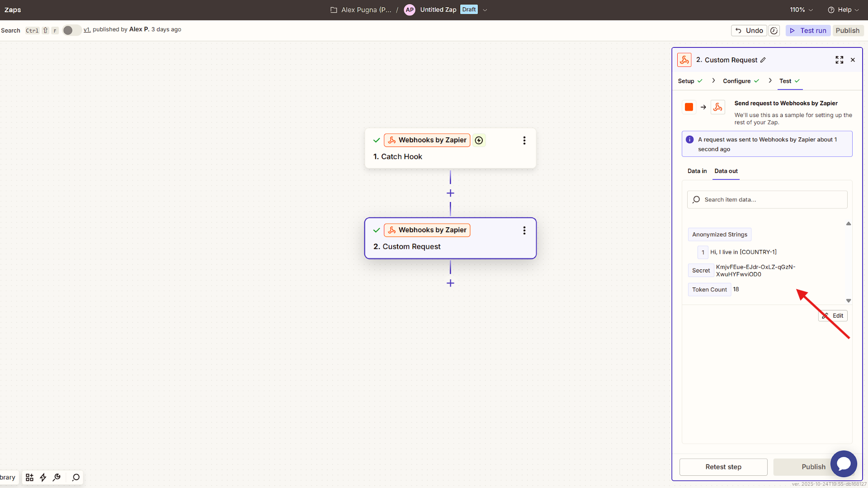Expand the Custom Request panel to fullscreen

(x=839, y=60)
